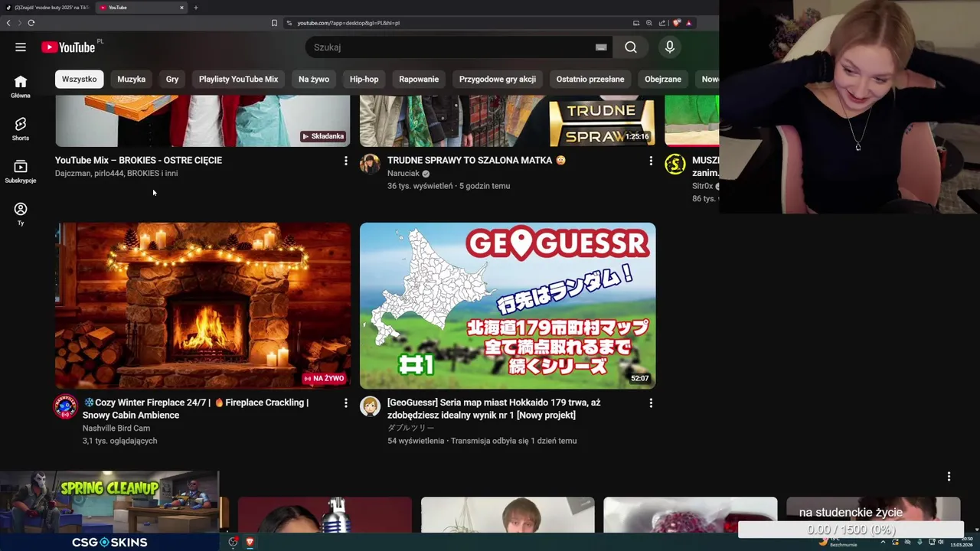Open the Shorts shelf three-dot menu
980x551 pixels.
tap(949, 477)
